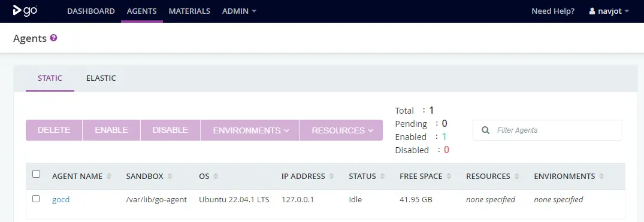644x222 pixels.
Task: Sort by Agent Name arrows icon
Action: [109, 176]
